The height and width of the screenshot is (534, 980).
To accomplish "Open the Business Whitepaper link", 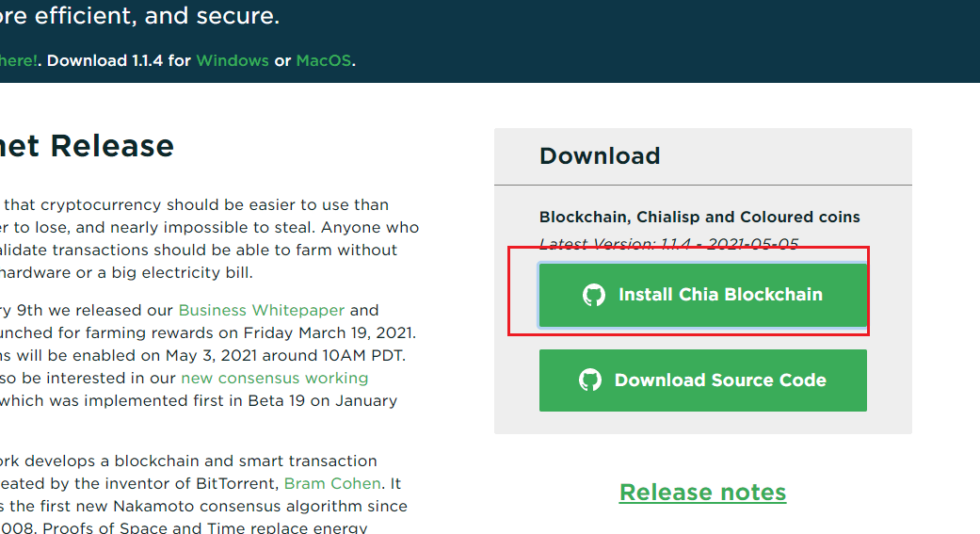I will (262, 310).
